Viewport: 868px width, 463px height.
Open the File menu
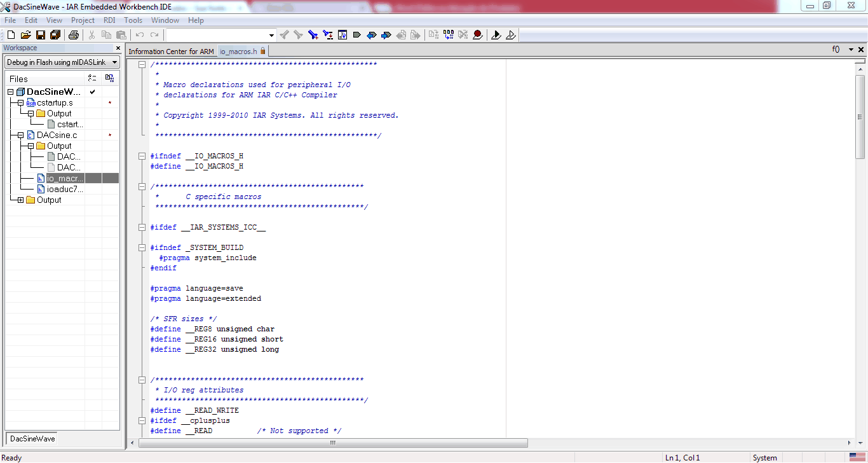(10, 20)
